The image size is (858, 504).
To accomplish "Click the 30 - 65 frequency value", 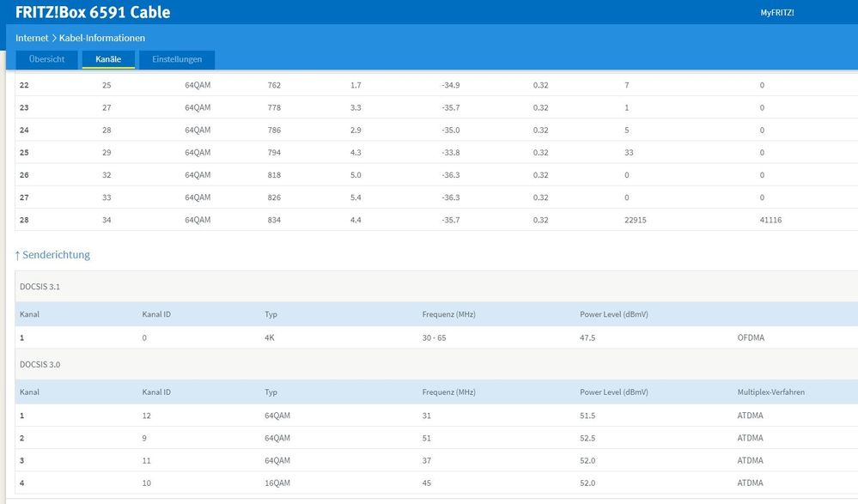I will (434, 337).
